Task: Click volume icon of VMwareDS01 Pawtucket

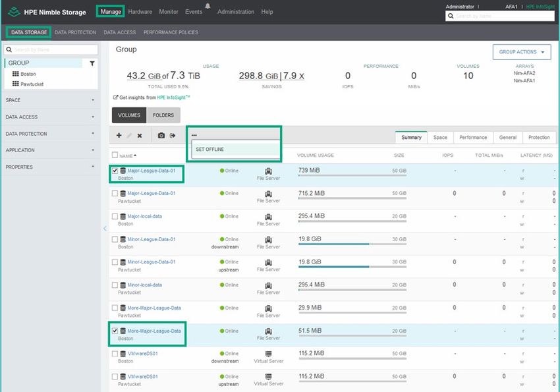Action: pos(123,376)
